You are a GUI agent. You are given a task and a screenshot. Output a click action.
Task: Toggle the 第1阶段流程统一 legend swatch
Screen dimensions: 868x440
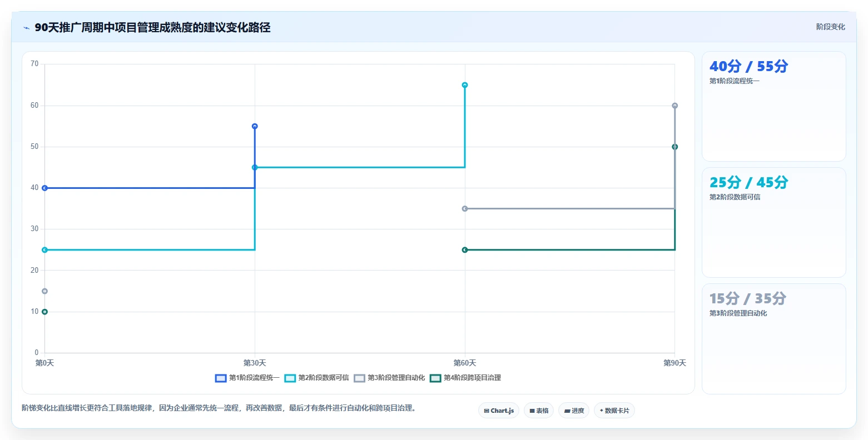tap(221, 378)
